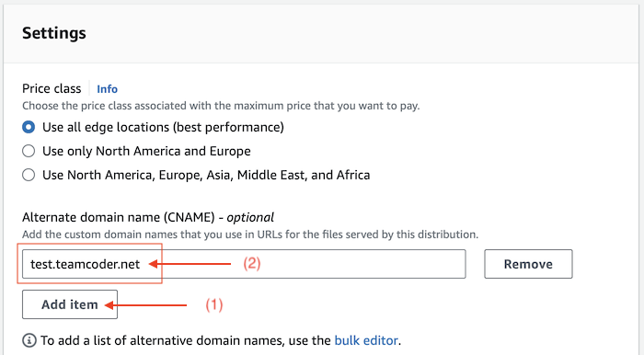Screen dimensions: 644x355
Task: Click the test.teamcoder.net domain input field
Action: click(244, 264)
